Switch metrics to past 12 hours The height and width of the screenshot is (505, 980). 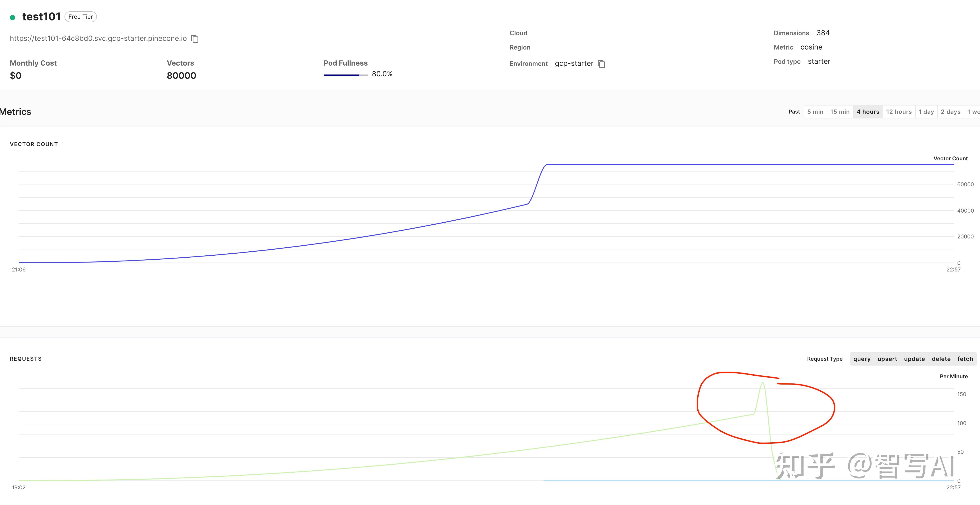click(899, 112)
